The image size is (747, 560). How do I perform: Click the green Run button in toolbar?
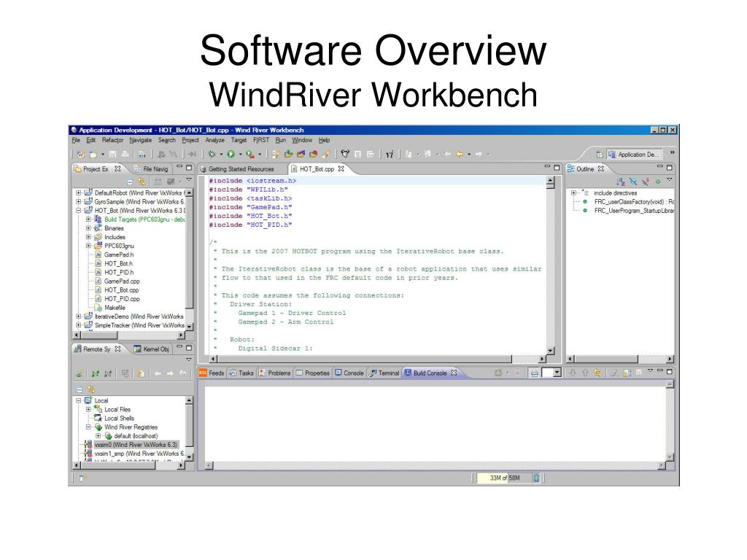coord(231,155)
